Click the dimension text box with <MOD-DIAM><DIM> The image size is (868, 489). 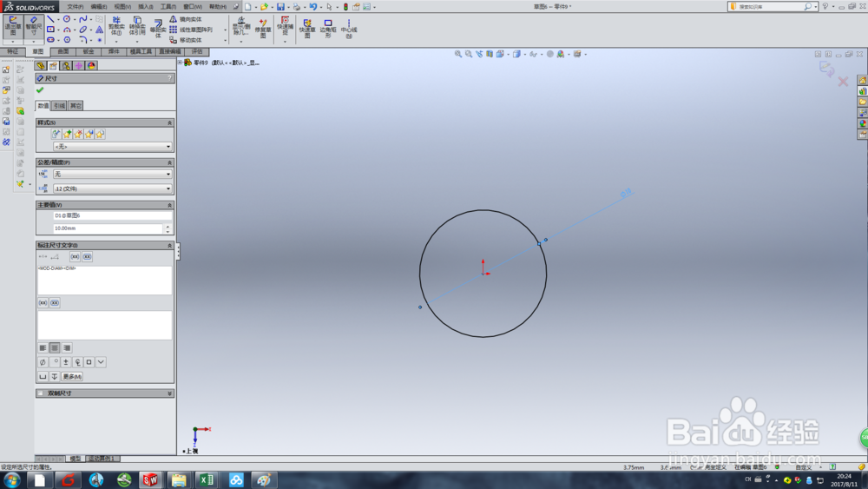point(105,280)
